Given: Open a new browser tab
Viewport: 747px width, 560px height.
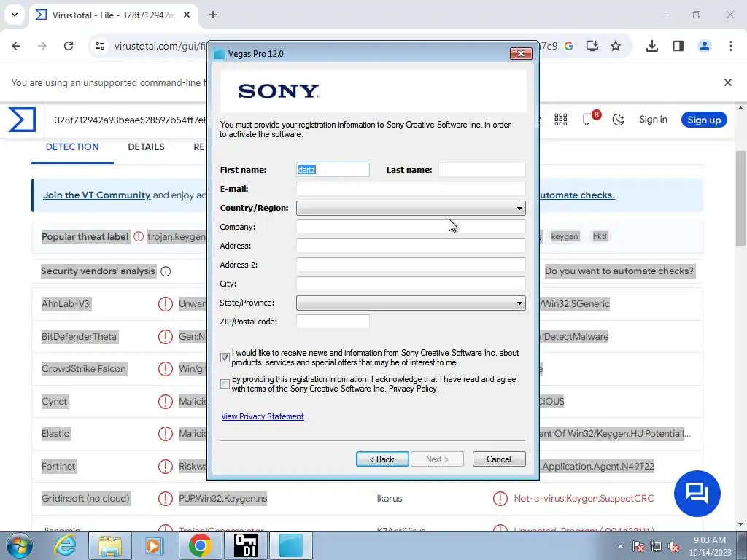Looking at the screenshot, I should point(213,15).
